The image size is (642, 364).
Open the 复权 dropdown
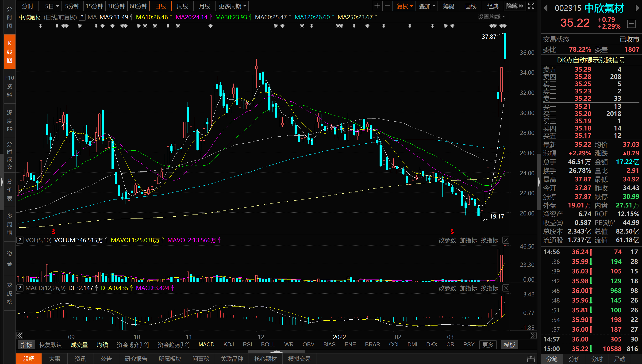404,6
